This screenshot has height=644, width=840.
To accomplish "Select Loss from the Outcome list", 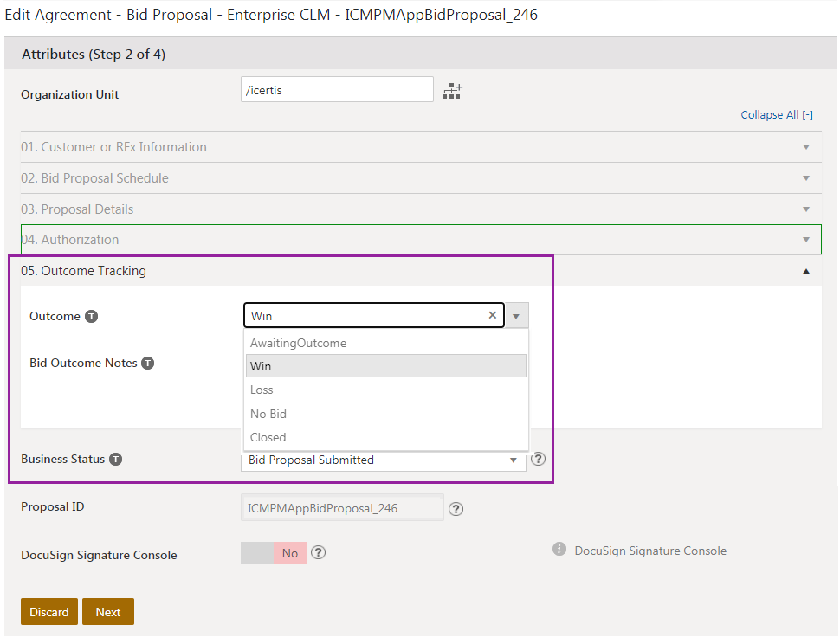I will coord(262,390).
